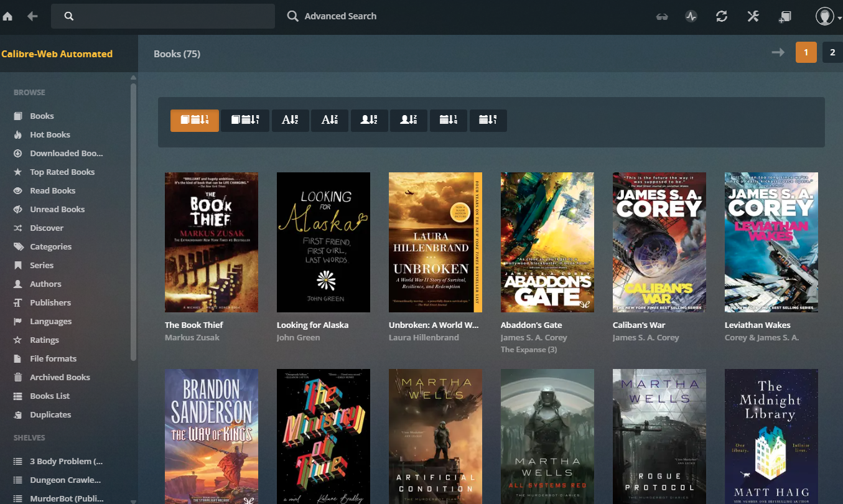Click the add book icon with plus

[x=785, y=17]
